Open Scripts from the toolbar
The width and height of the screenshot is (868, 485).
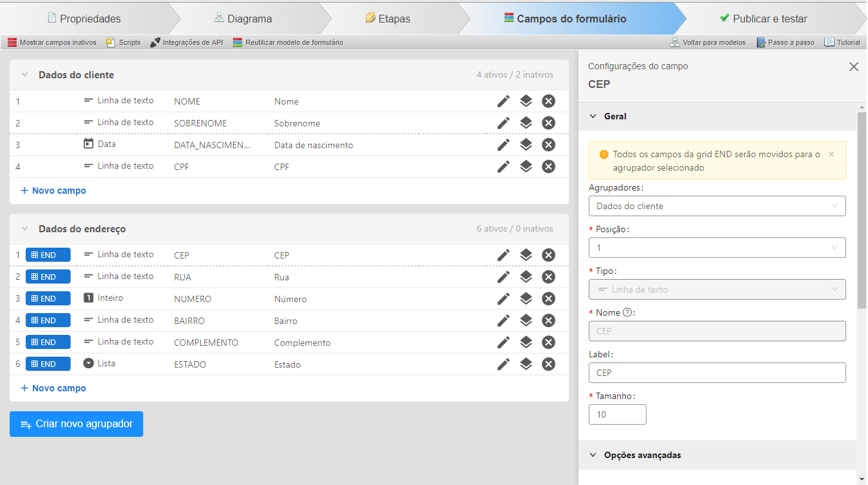123,42
